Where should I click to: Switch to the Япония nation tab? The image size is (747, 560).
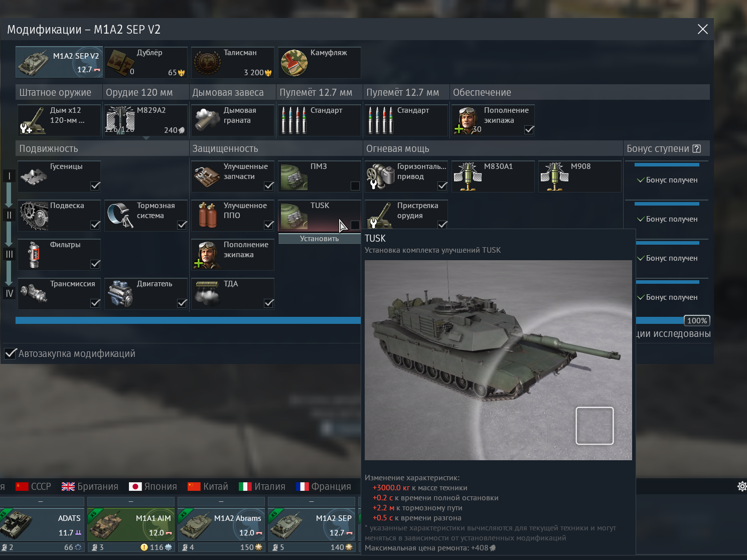tap(153, 486)
